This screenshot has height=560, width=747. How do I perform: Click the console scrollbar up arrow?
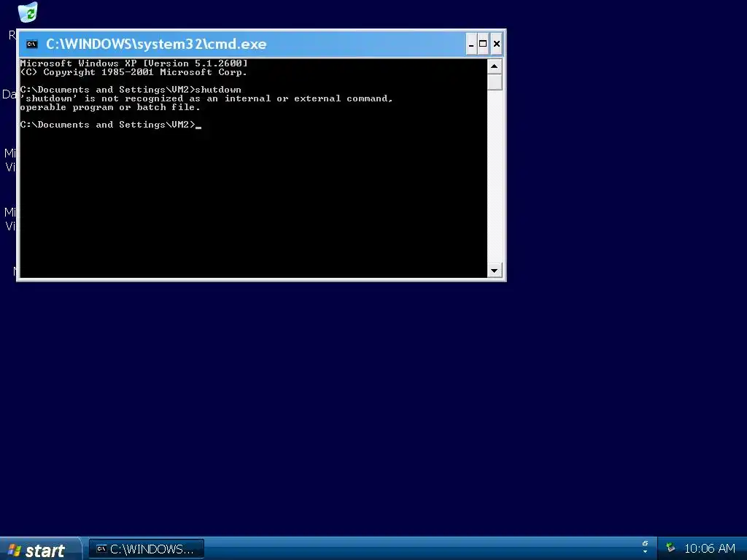(495, 66)
